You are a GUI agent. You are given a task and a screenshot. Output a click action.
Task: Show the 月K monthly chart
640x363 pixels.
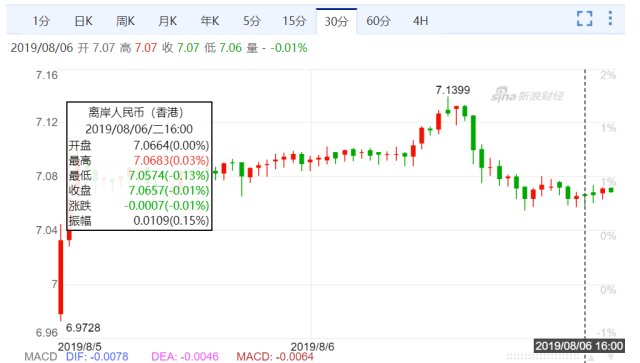pyautogui.click(x=167, y=21)
